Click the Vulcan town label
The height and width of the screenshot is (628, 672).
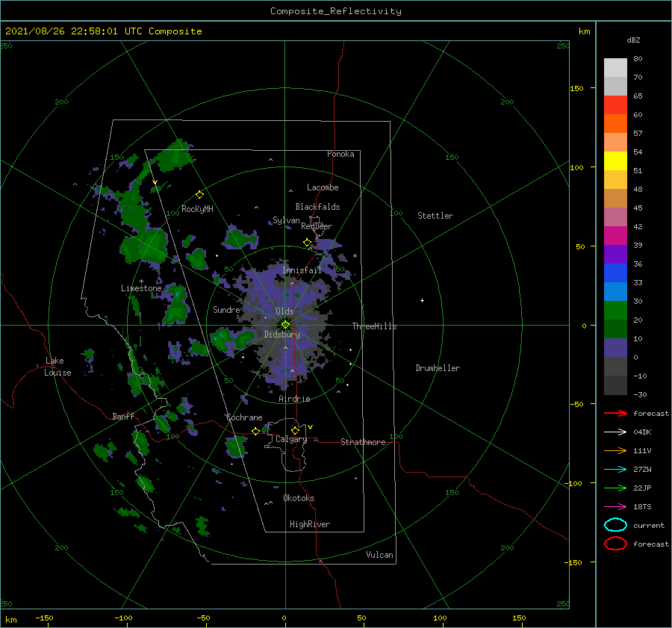(x=379, y=555)
